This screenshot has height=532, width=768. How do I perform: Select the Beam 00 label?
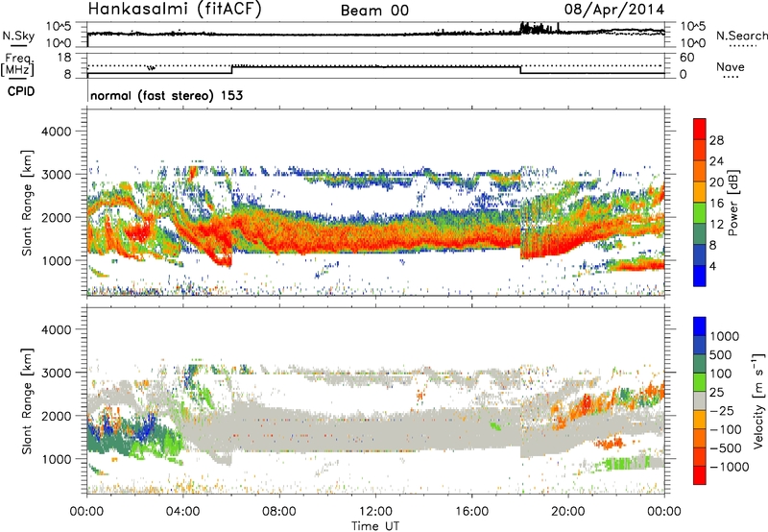pos(374,11)
